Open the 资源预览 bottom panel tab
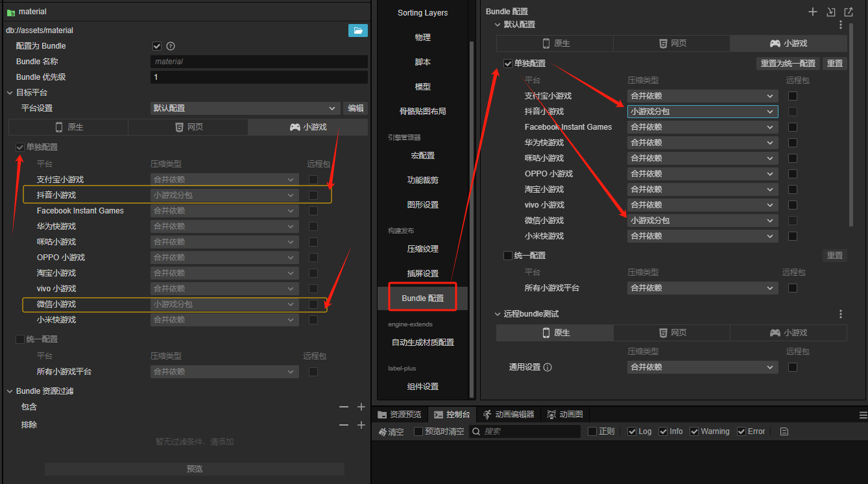Viewport: 868px width, 484px height. coord(400,415)
